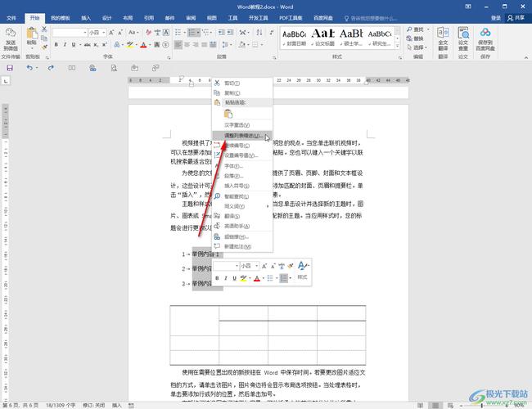
Task: Click the Phonetic Guide icon
Action: [157, 33]
